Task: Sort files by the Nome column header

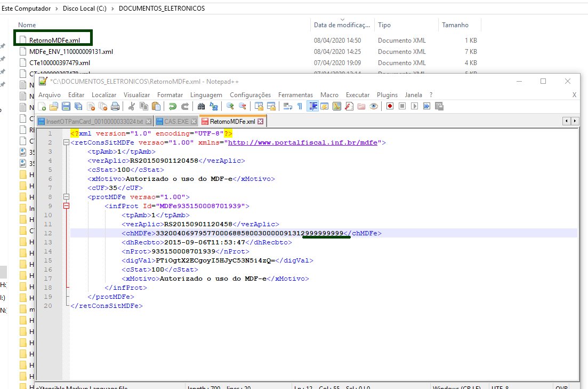Action: click(x=27, y=25)
